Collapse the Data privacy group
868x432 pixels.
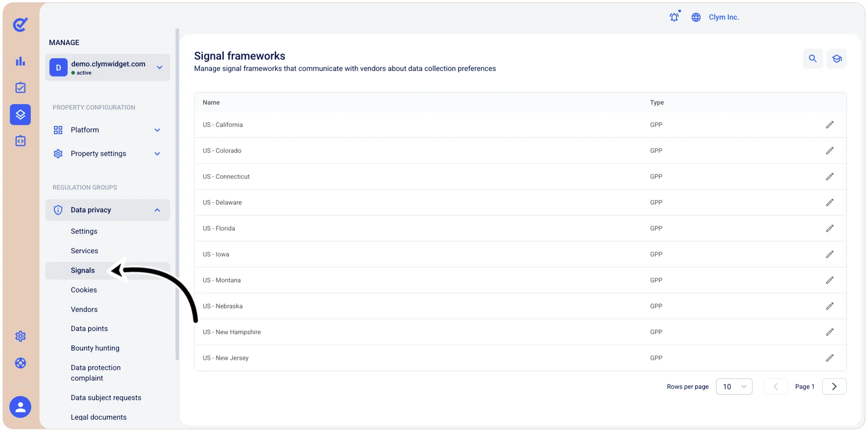coord(108,210)
